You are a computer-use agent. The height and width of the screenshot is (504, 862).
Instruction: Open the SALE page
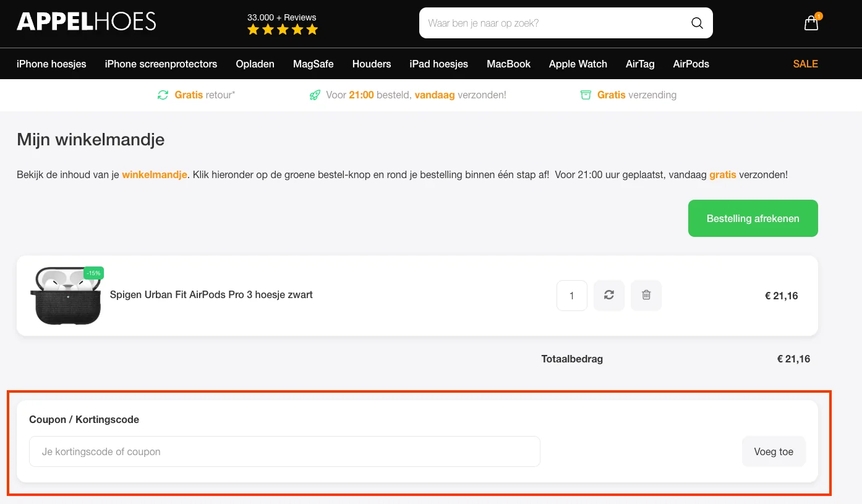805,64
